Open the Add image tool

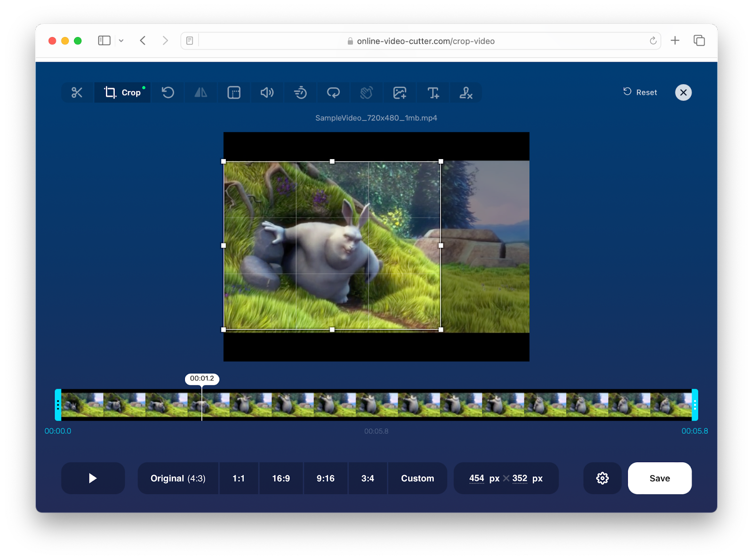pyautogui.click(x=400, y=93)
